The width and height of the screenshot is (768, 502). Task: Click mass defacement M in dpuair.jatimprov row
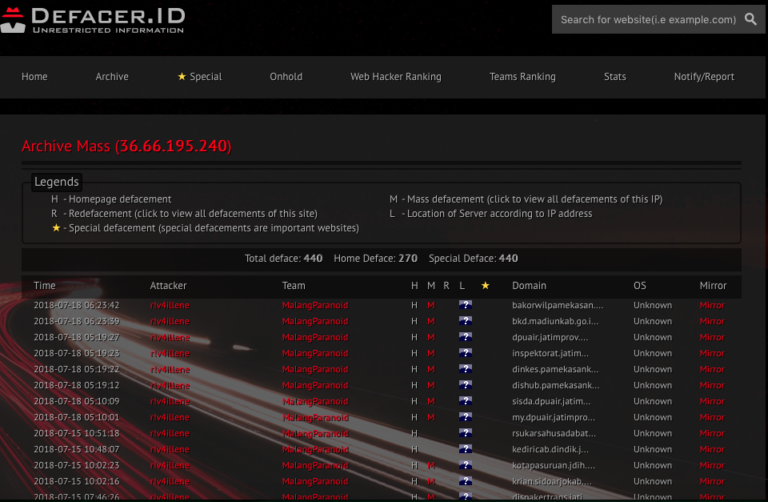point(431,337)
